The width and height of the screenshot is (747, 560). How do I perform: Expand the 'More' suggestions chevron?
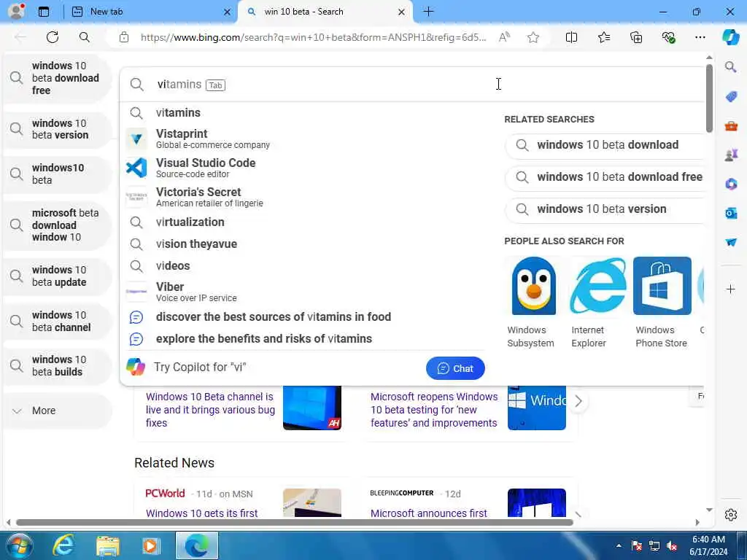tap(17, 411)
